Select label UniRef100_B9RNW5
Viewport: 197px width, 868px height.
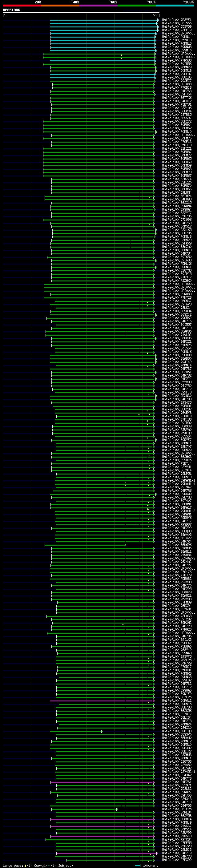point(176,47)
